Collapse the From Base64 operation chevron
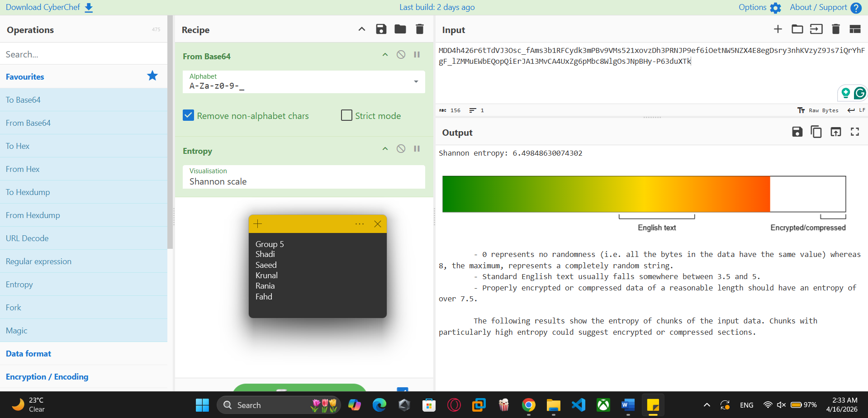 [x=385, y=55]
